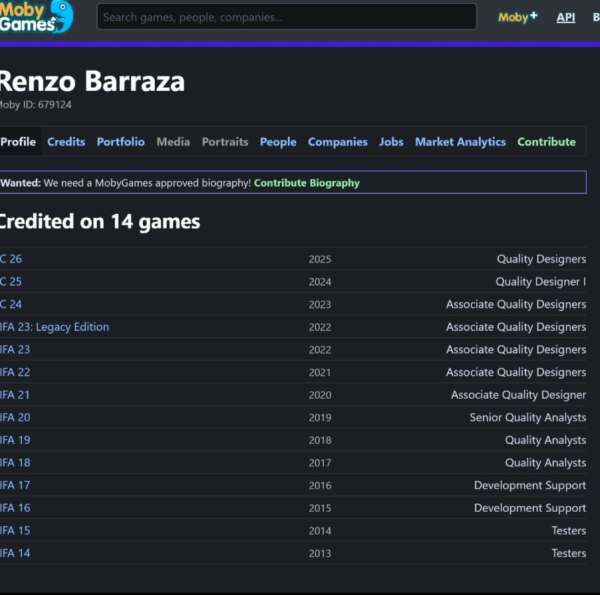The height and width of the screenshot is (595, 600).
Task: Open the game link ending in 20
Action: 15,417
